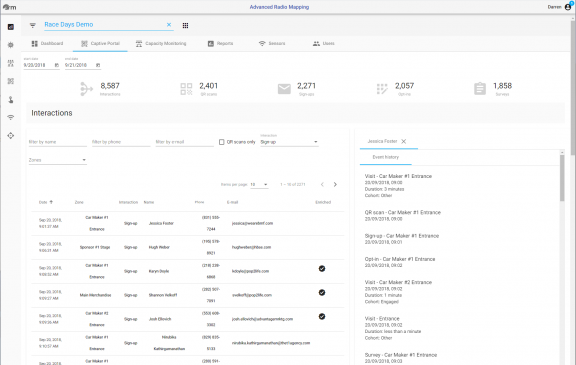Select the Jessica Foster row name
The image size is (576, 365).
161,223
